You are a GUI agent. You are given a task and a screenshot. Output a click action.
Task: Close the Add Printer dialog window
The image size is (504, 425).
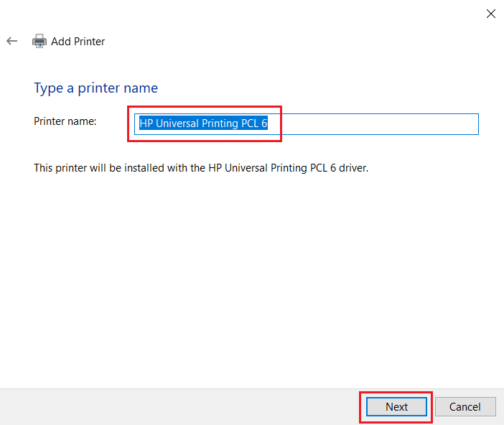[x=491, y=13]
